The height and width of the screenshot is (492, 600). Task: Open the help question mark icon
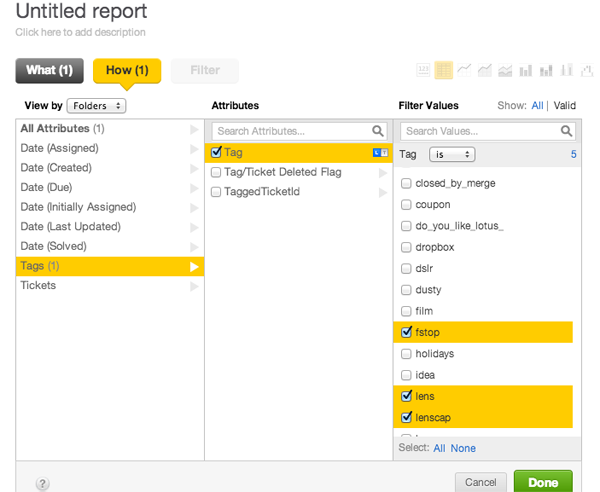click(x=43, y=484)
